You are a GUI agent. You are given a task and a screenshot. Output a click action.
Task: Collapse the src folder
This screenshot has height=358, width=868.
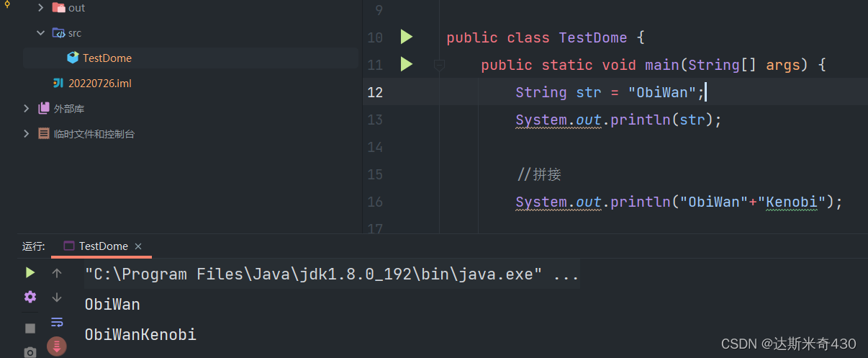(x=40, y=33)
